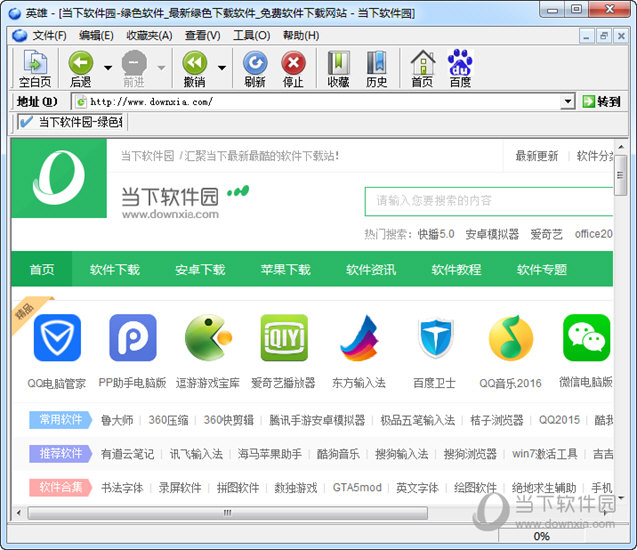Click the 爱奇艺 hot search link
637x550 pixels.
[x=546, y=234]
